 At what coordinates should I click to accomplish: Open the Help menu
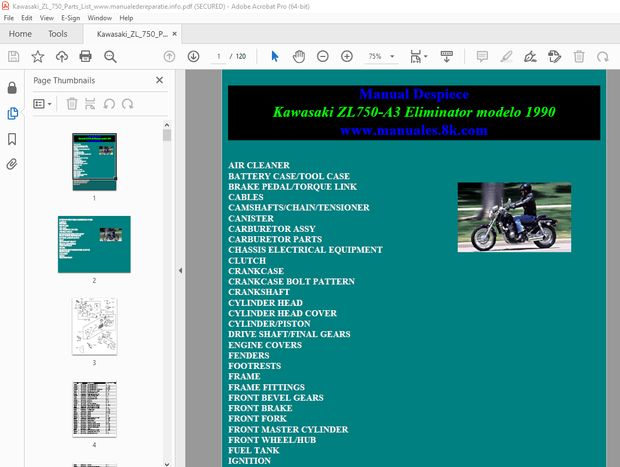point(126,18)
